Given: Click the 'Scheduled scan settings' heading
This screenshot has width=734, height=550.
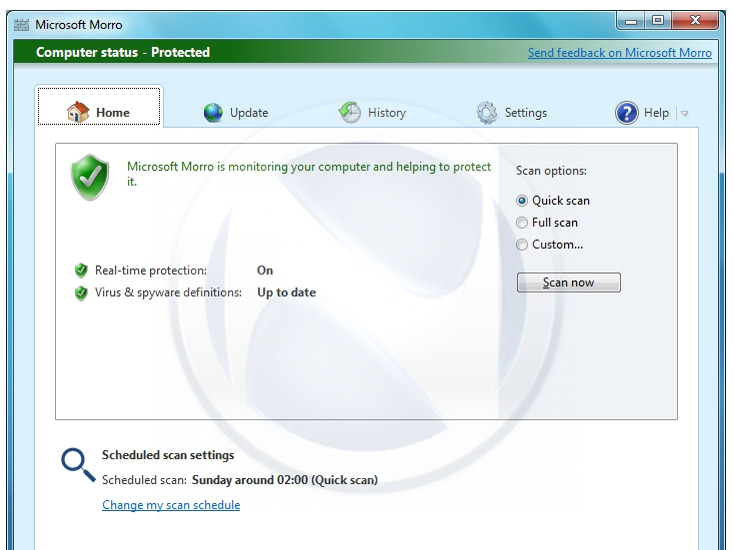Looking at the screenshot, I should tap(168, 455).
